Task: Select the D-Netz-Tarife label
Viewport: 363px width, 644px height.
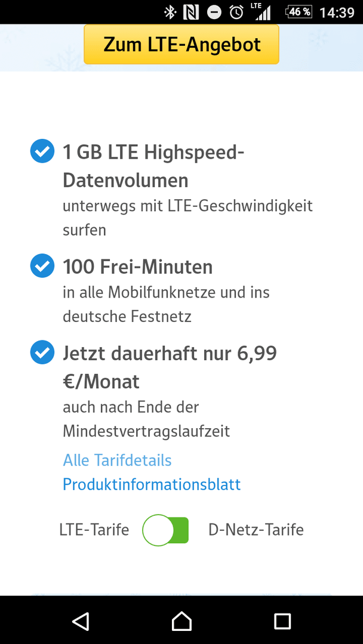Action: point(256,530)
